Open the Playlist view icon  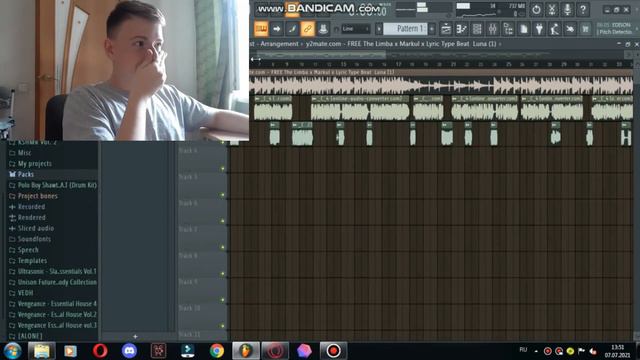click(446, 29)
